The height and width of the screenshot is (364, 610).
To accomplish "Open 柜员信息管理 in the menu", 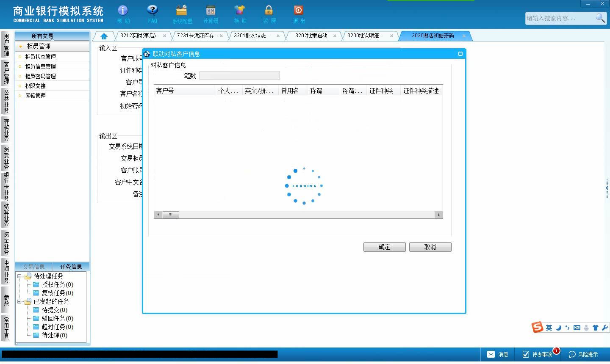I will [x=40, y=66].
